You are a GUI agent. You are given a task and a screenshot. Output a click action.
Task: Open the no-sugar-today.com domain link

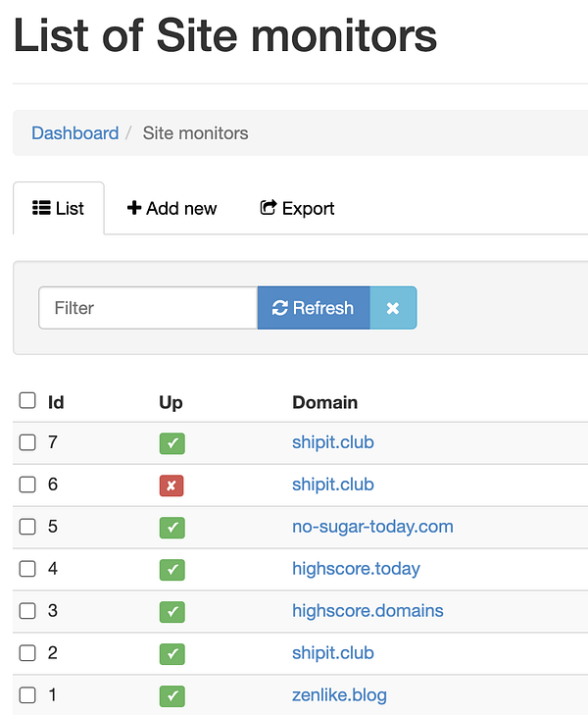point(372,527)
